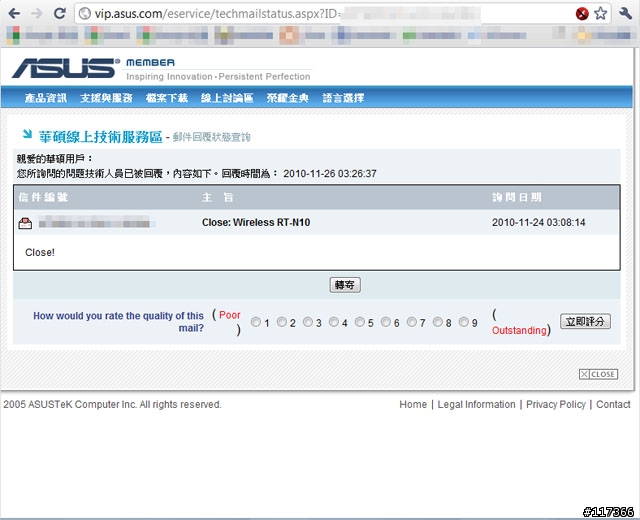Select rating 8 radio button
The image size is (640, 520).
pos(438,322)
